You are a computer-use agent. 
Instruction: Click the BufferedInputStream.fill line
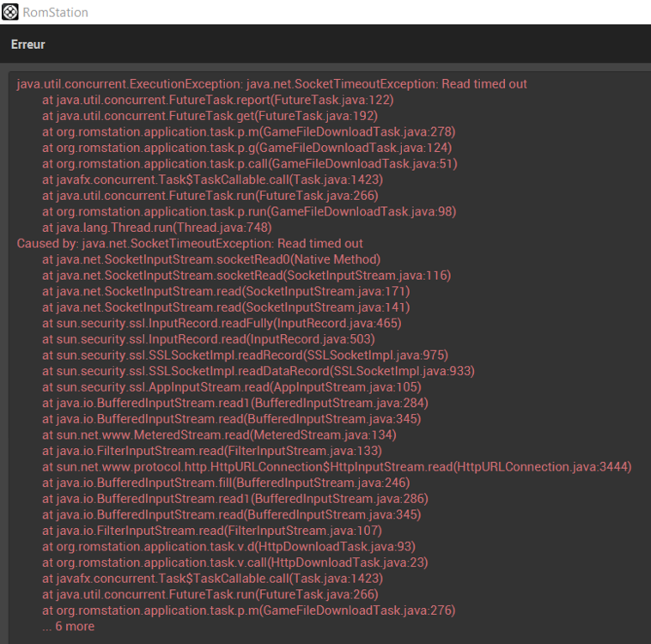pyautogui.click(x=226, y=483)
